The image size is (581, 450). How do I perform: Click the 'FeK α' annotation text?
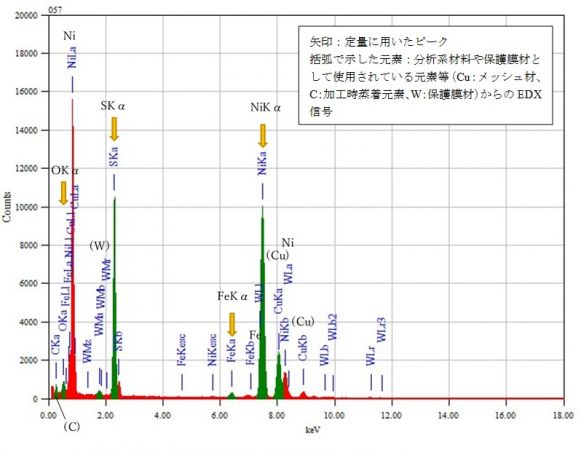232,296
